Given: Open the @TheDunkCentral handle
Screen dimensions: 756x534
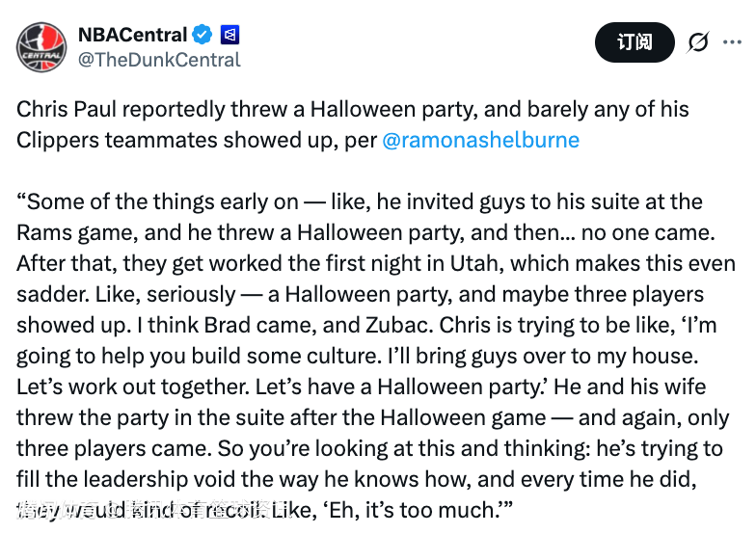Looking at the screenshot, I should 159,60.
